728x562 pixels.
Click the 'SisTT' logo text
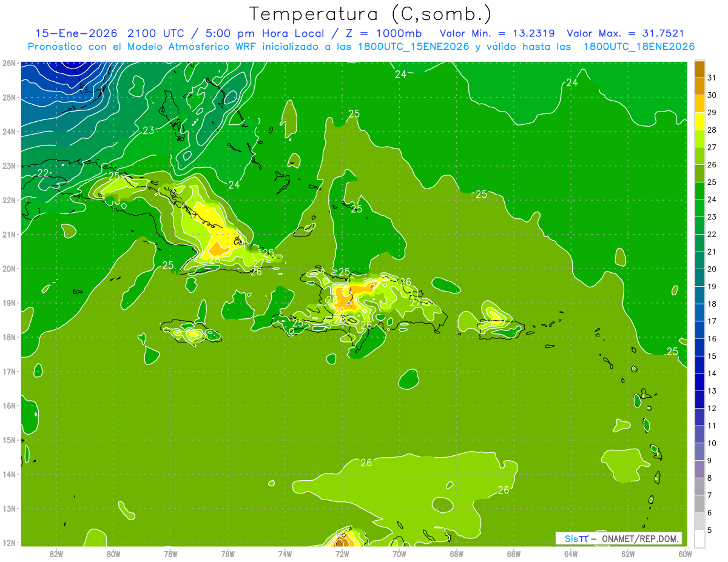point(576,538)
